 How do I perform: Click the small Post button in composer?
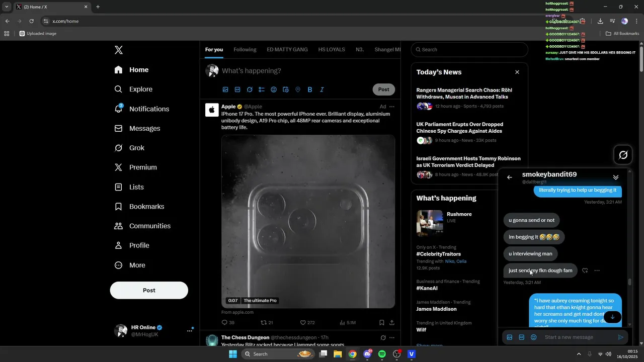click(384, 89)
